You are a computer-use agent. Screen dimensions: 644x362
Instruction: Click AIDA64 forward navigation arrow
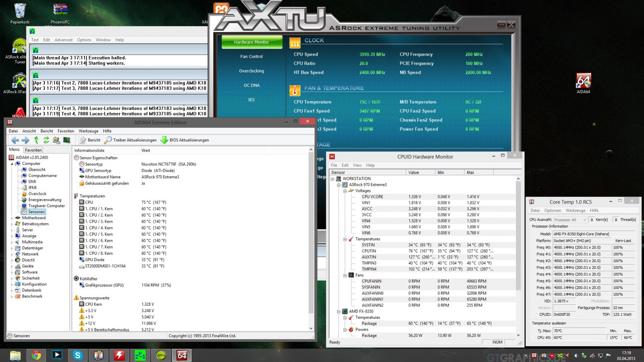coord(26,140)
